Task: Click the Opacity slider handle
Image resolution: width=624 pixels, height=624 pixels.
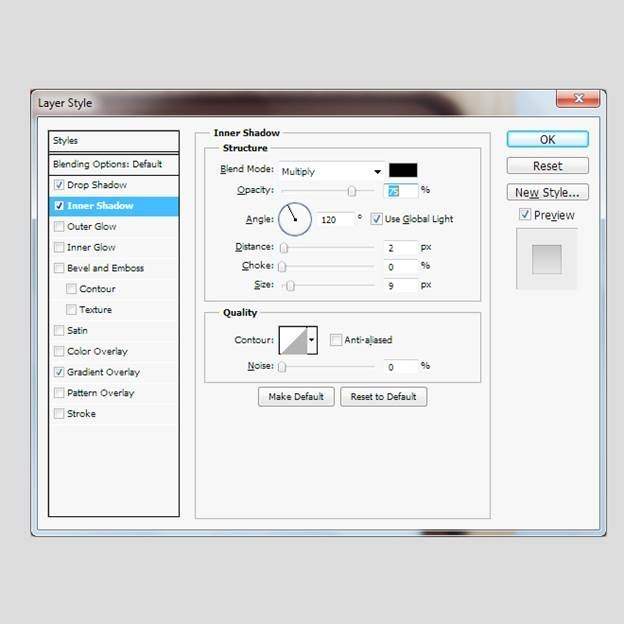Action: [x=352, y=190]
